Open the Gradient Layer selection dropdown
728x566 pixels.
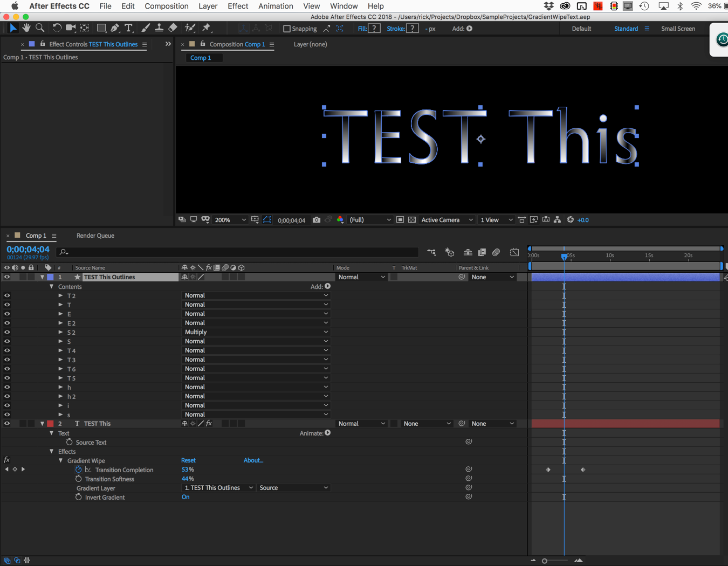pos(218,488)
